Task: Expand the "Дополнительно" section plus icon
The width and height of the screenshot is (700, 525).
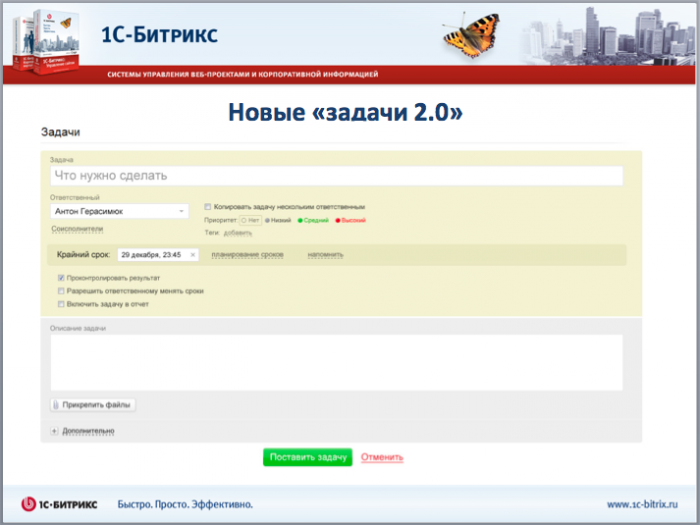Action: (x=54, y=431)
